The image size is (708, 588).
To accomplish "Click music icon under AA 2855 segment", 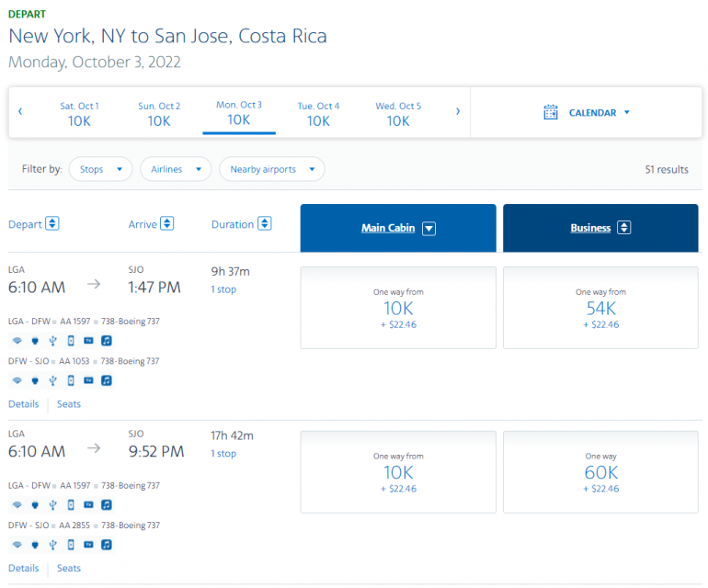I will click(107, 544).
